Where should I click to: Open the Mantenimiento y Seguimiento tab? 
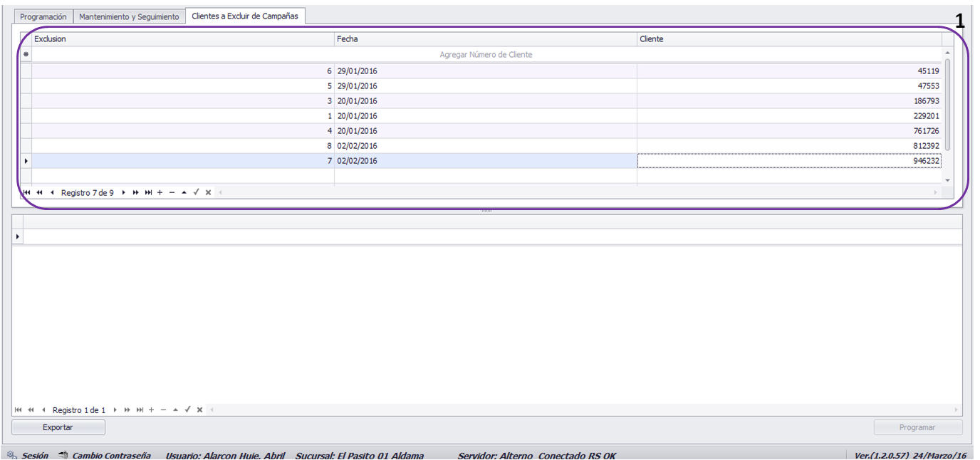[x=129, y=16]
